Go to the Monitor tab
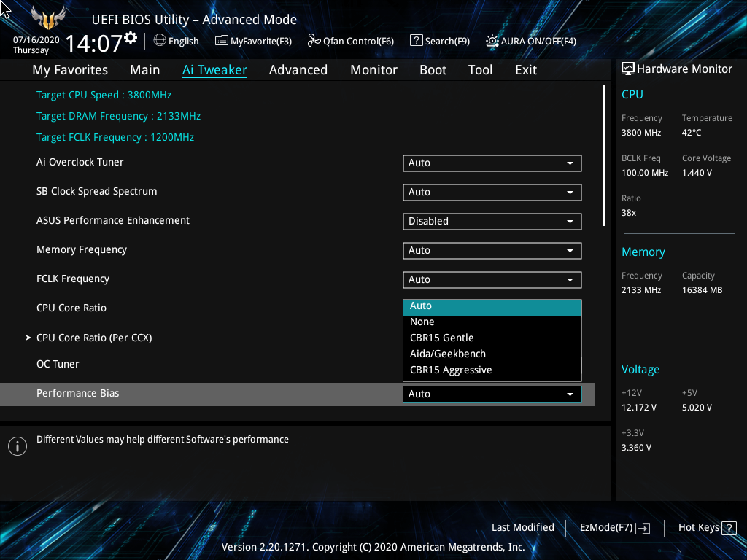This screenshot has width=747, height=560. 373,70
